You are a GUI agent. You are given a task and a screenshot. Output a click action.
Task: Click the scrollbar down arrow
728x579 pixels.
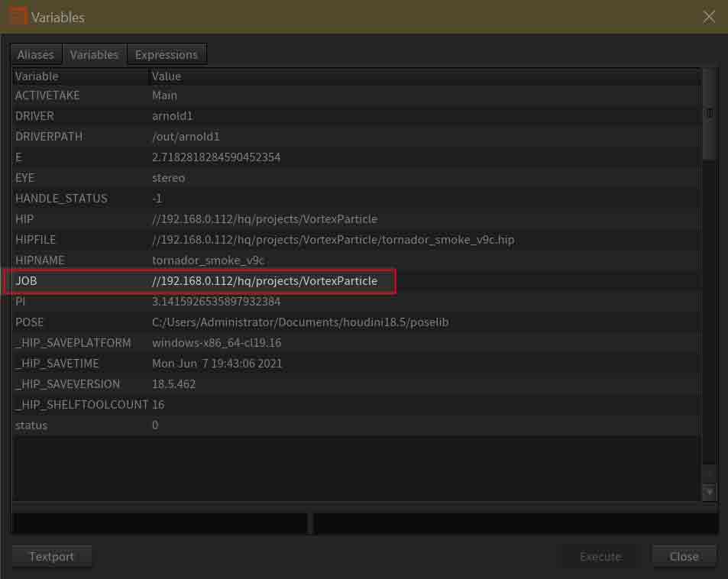[709, 493]
